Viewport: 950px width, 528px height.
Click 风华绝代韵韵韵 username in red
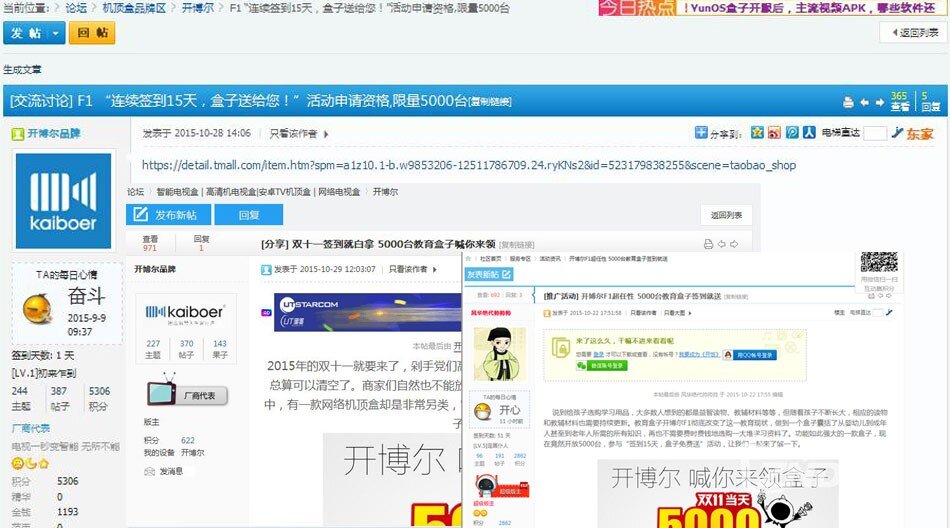(491, 313)
